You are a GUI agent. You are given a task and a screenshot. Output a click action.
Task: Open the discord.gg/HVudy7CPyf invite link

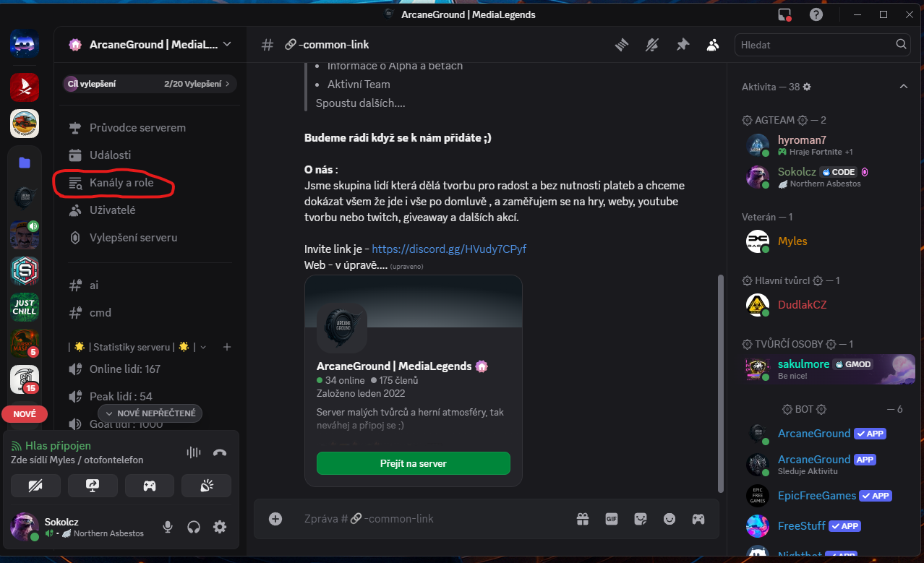point(449,249)
